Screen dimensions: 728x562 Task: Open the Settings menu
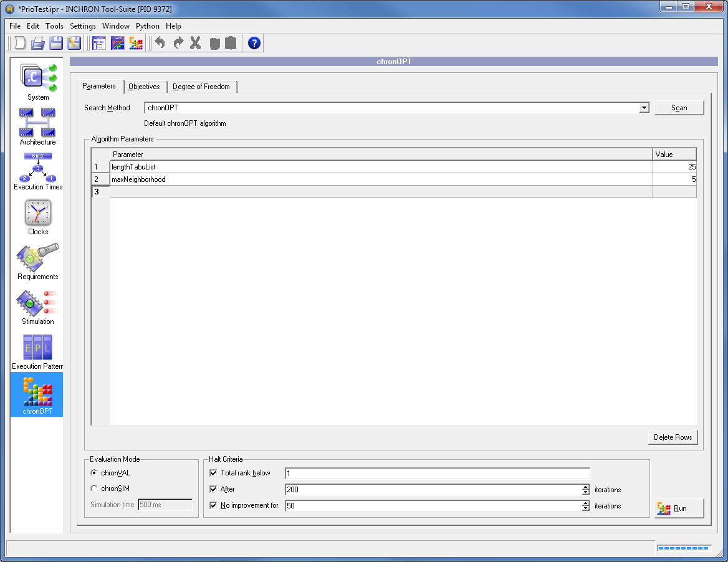(x=83, y=26)
